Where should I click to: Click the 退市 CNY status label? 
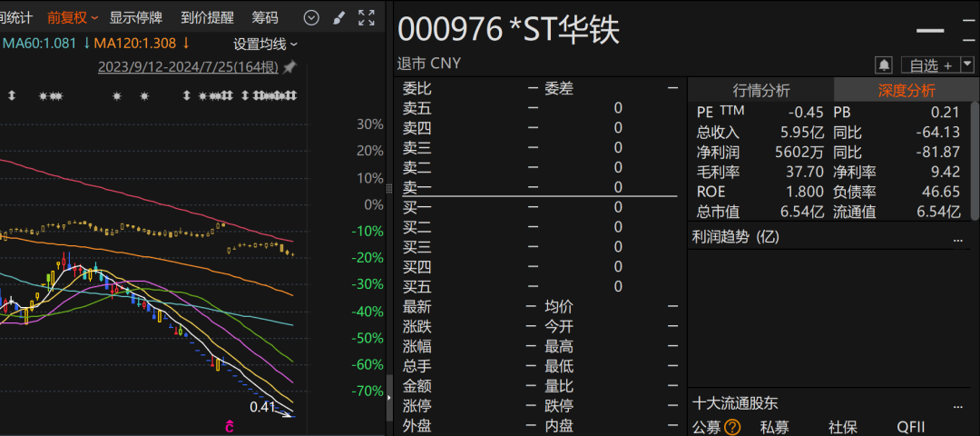point(428,64)
